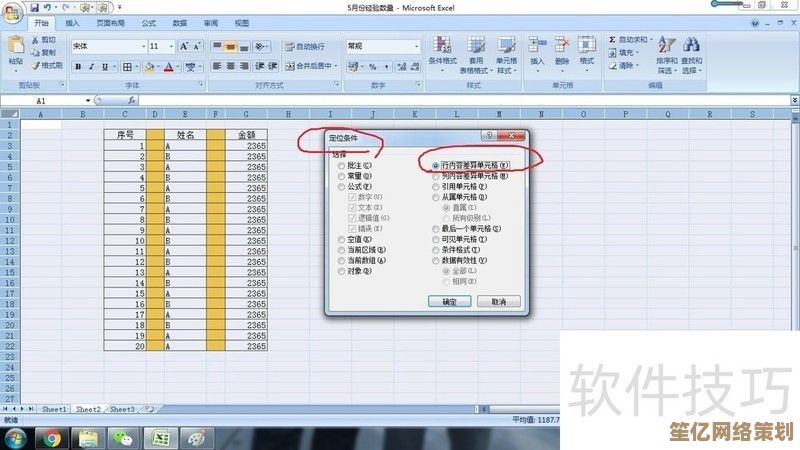Select Comments (批注) radio option
Viewport: 800px width, 450px height.
(341, 166)
